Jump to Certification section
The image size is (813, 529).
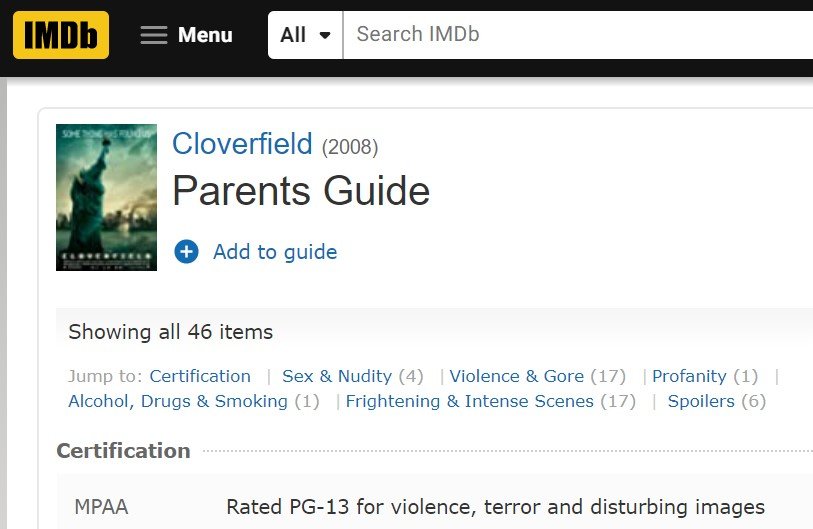pos(200,376)
